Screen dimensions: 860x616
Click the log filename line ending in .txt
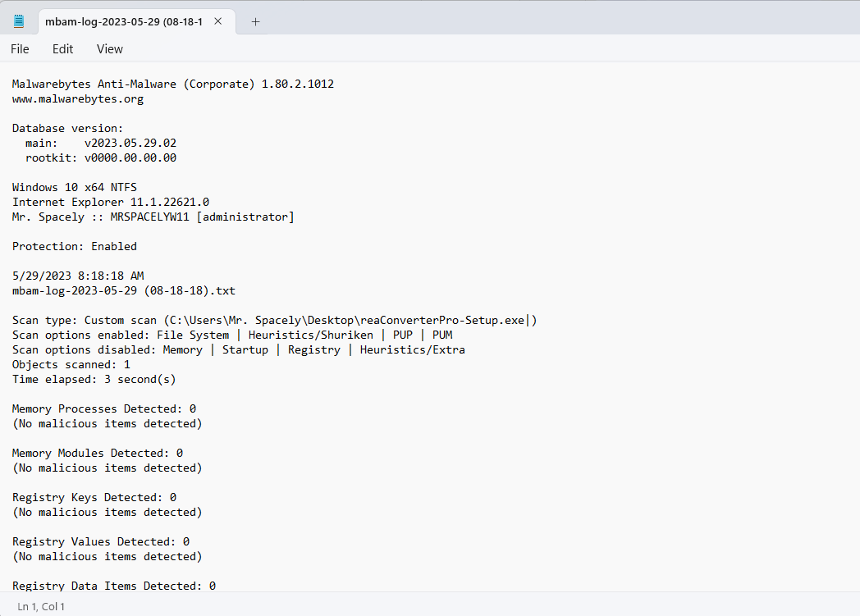(124, 291)
